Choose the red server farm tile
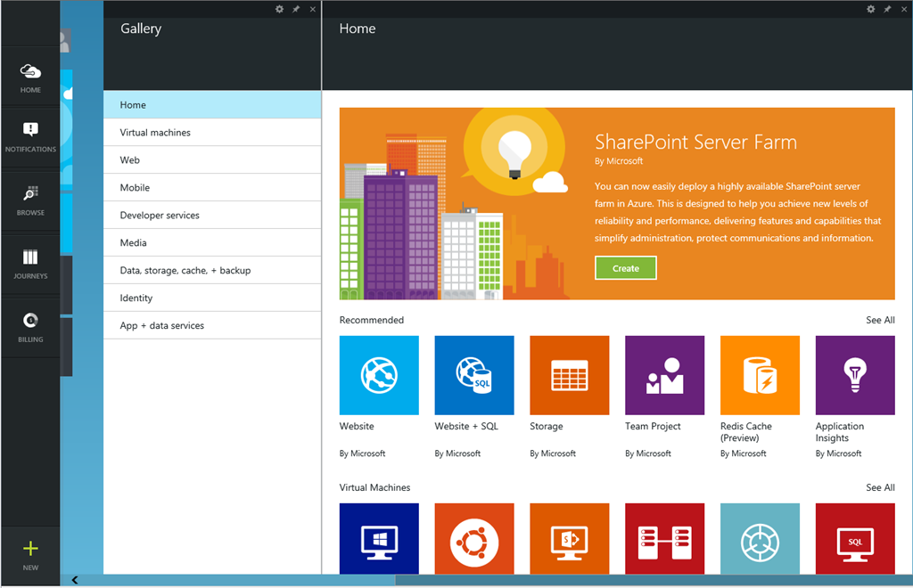Image resolution: width=913 pixels, height=588 pixels. tap(664, 539)
